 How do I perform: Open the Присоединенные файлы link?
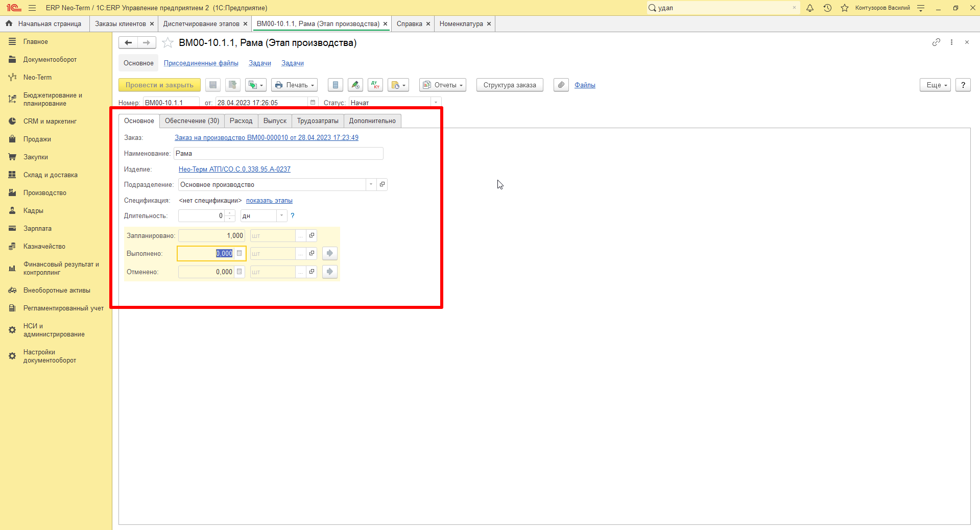201,63
